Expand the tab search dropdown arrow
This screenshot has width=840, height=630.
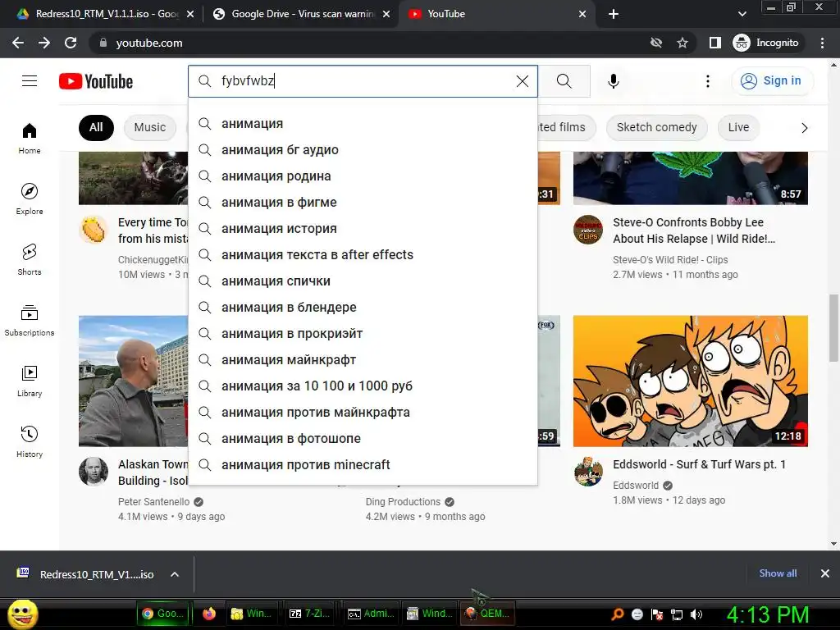click(x=742, y=14)
